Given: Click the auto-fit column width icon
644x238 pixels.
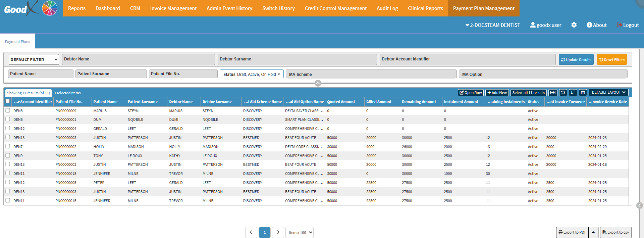Looking at the screenshot, I should pos(553,93).
